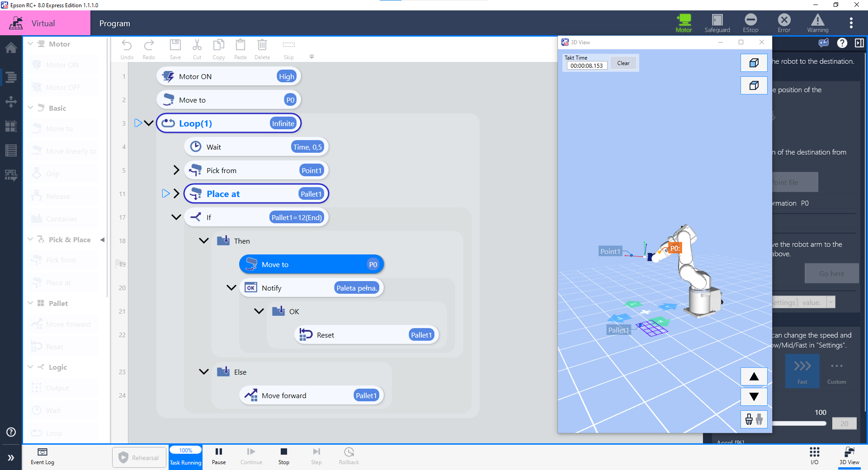
Task: Stop the running task
Action: coord(284,456)
